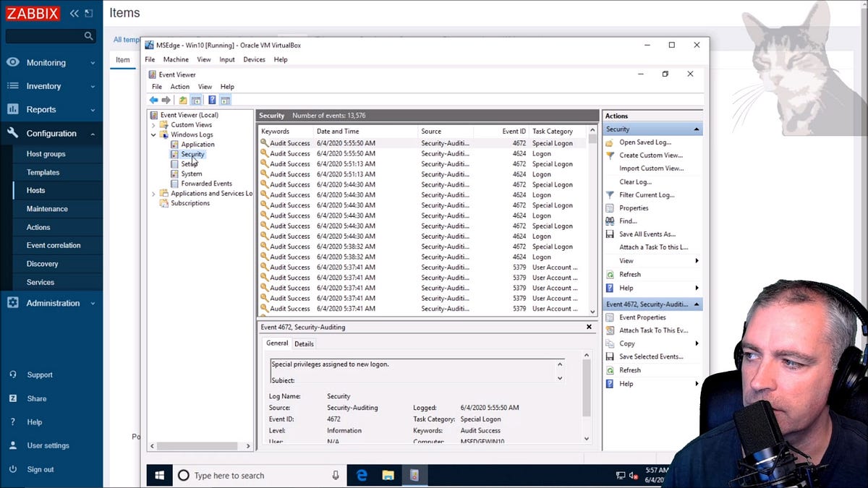868x488 pixels.
Task: Click the Filter Current Log funnel icon
Action: [x=610, y=194]
